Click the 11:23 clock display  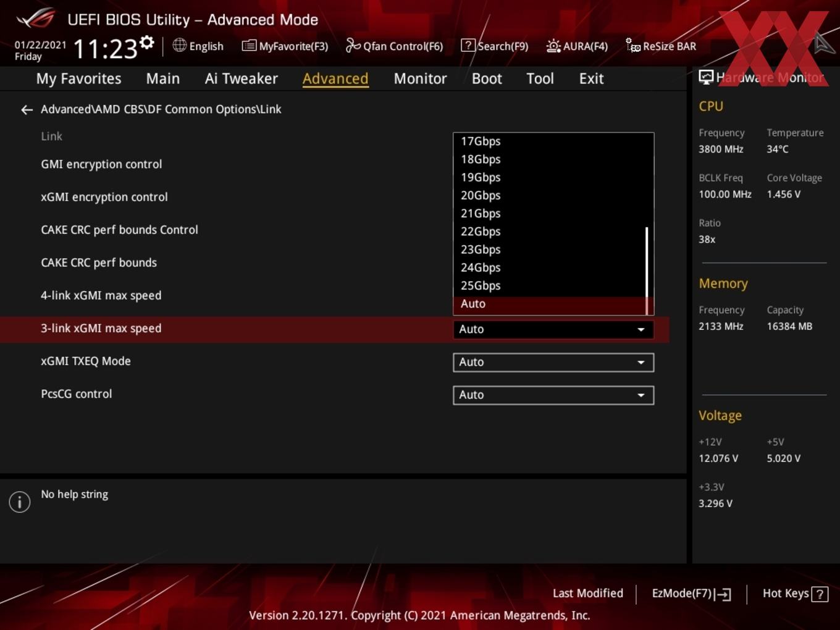pyautogui.click(x=105, y=49)
